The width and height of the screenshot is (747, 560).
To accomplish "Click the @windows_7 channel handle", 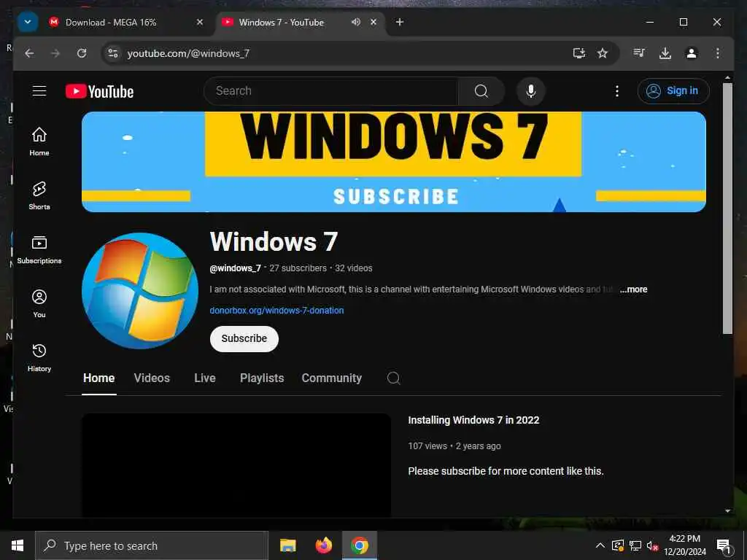I will click(236, 268).
